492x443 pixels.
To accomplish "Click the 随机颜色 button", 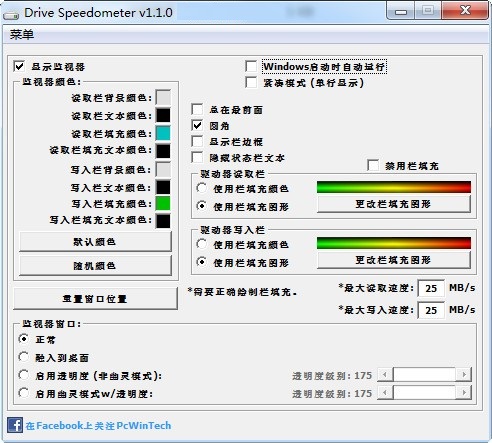I will tap(95, 266).
